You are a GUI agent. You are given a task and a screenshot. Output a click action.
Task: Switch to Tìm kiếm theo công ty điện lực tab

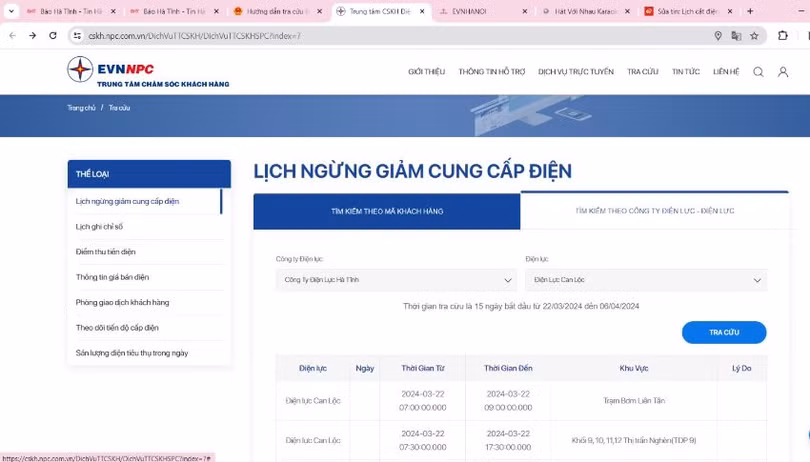[654, 211]
